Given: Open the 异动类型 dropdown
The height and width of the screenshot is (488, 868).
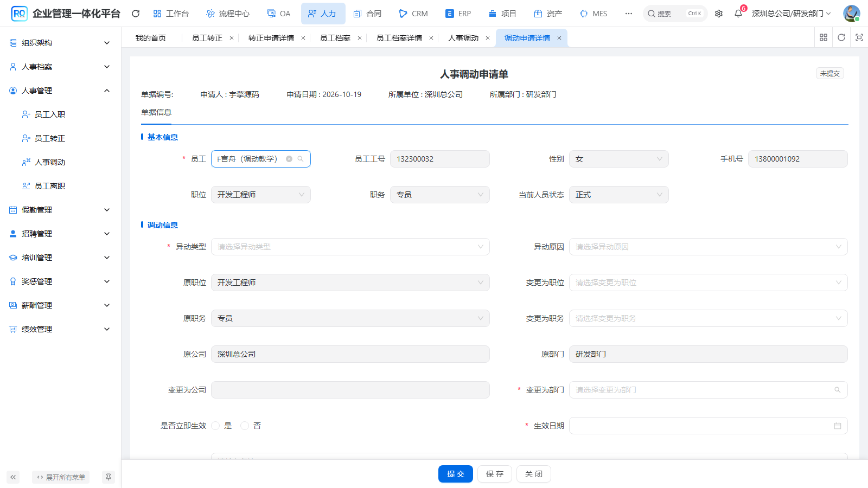Looking at the screenshot, I should 350,247.
